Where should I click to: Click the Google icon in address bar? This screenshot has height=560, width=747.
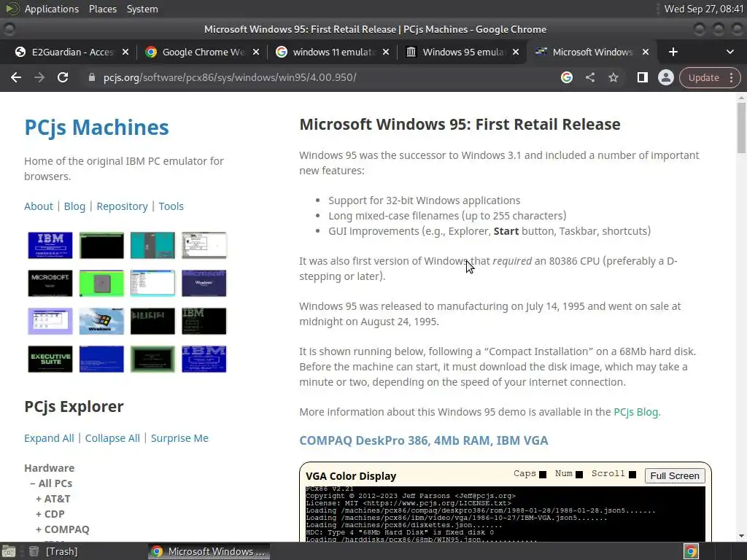[566, 77]
